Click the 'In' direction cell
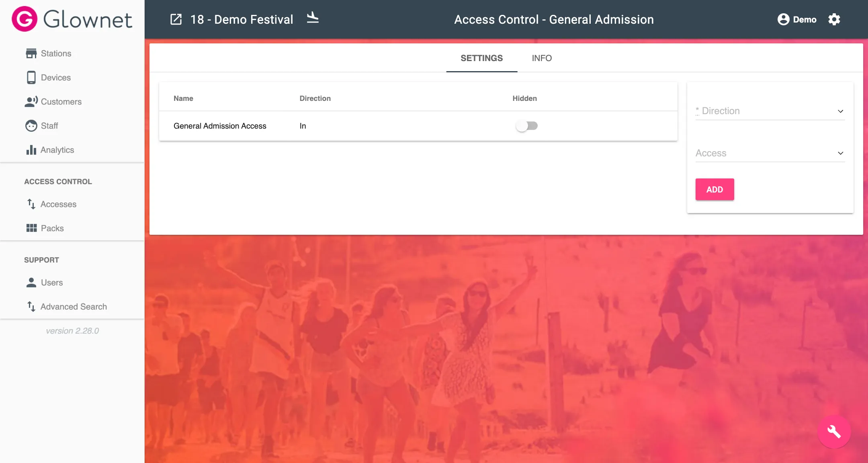Image resolution: width=868 pixels, height=463 pixels. (303, 126)
